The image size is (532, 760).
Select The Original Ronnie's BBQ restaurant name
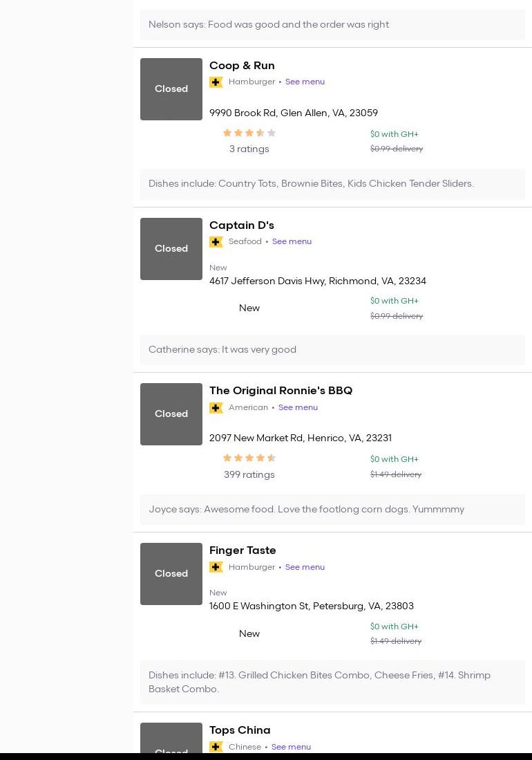tap(281, 391)
